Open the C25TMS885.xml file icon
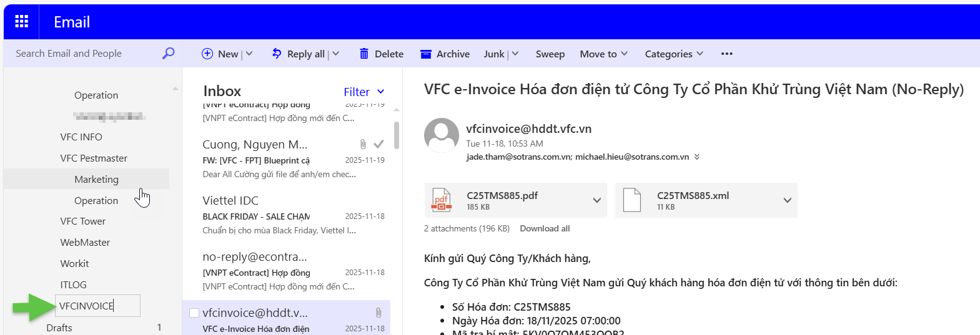This screenshot has width=980, height=335. click(632, 200)
